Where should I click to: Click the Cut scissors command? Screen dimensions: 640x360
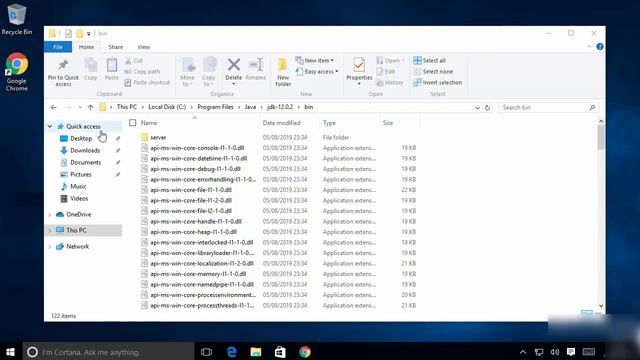tap(134, 60)
